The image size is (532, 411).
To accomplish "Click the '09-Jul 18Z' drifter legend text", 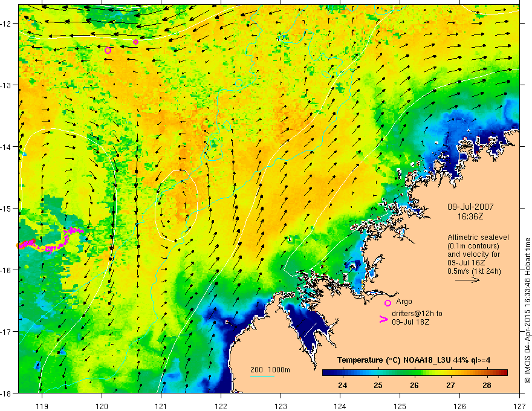I will tap(410, 322).
